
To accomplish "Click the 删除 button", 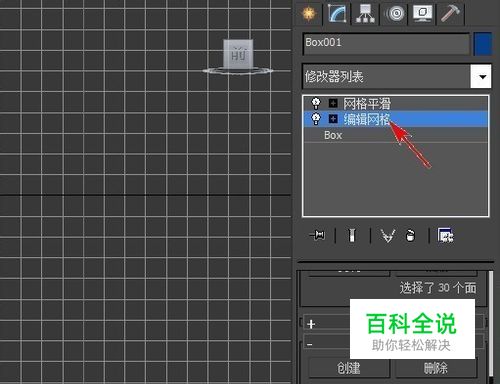I will [x=436, y=368].
